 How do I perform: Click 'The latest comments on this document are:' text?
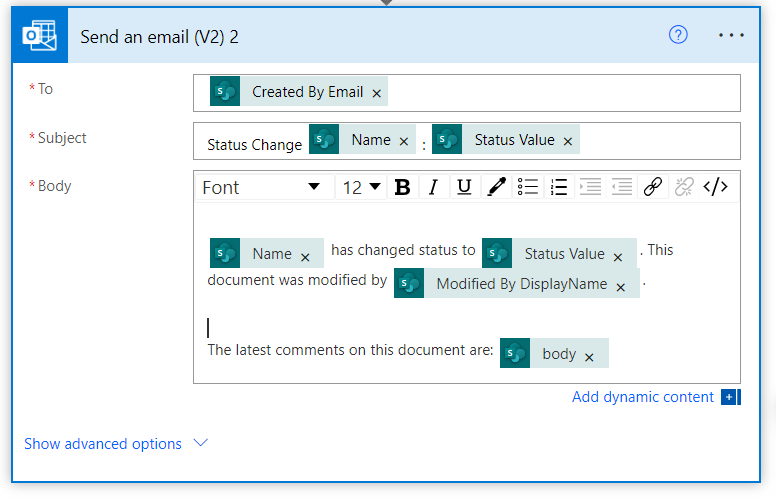coord(350,350)
